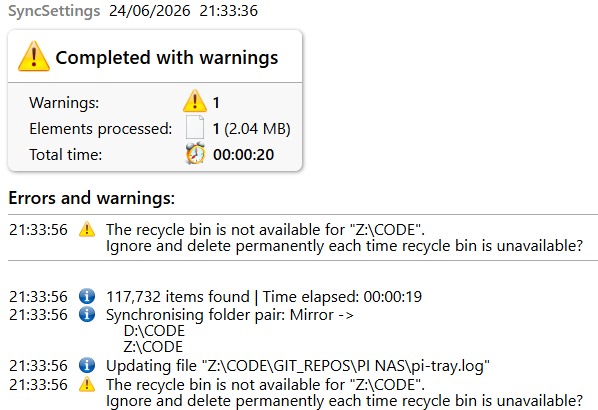Click the pi-tray.log updating file line
598x410 pixels.
pyautogui.click(x=298, y=366)
